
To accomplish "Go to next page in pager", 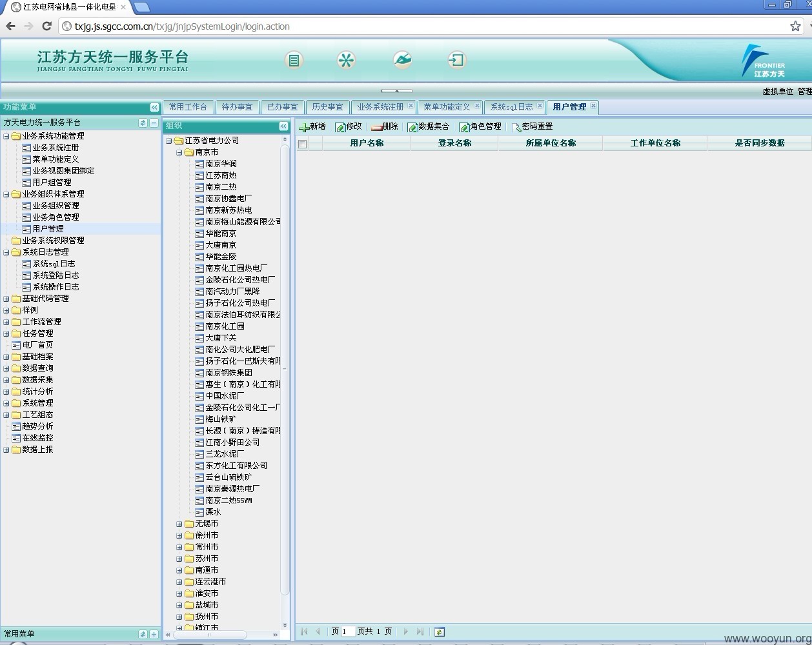I will pyautogui.click(x=406, y=631).
